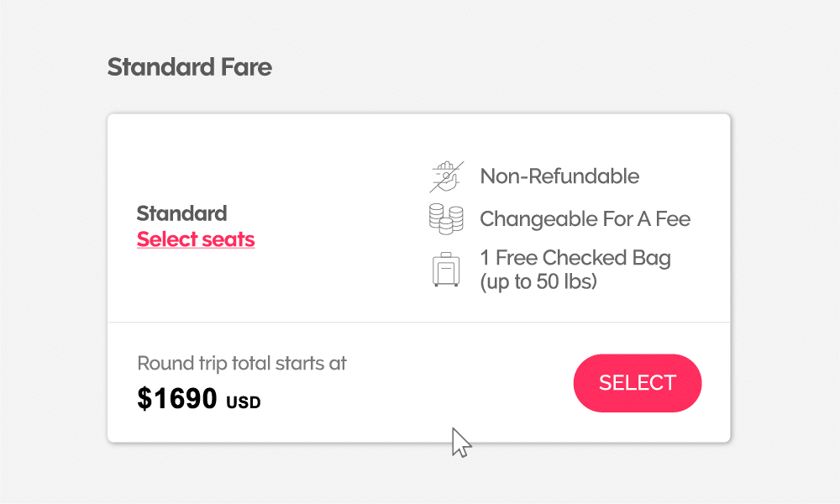Click the Standard Fare heading
840x504 pixels.
(x=190, y=67)
